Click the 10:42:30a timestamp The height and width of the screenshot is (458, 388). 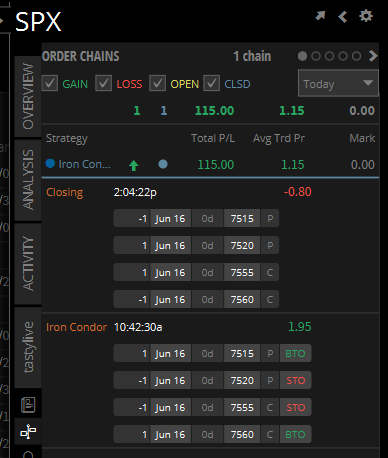138,327
